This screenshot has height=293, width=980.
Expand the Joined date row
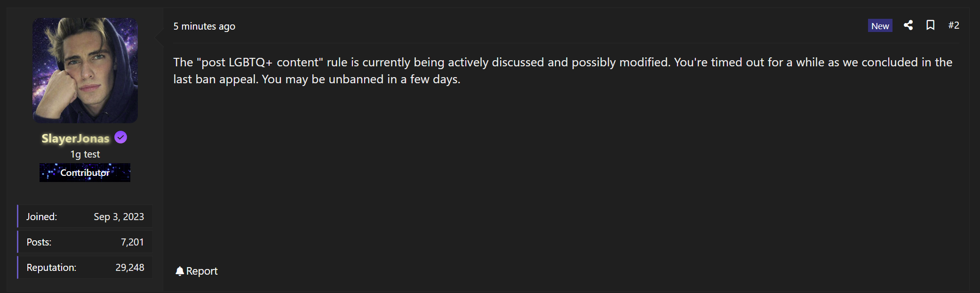85,216
